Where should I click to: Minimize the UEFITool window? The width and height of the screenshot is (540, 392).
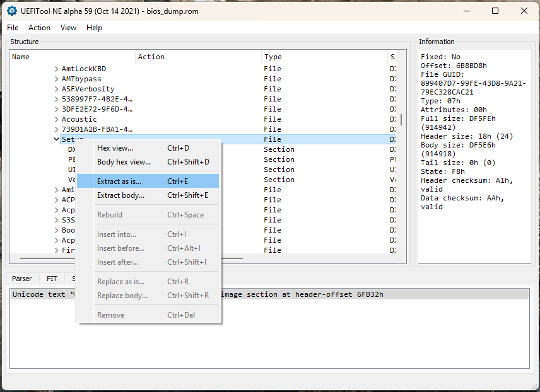(467, 11)
